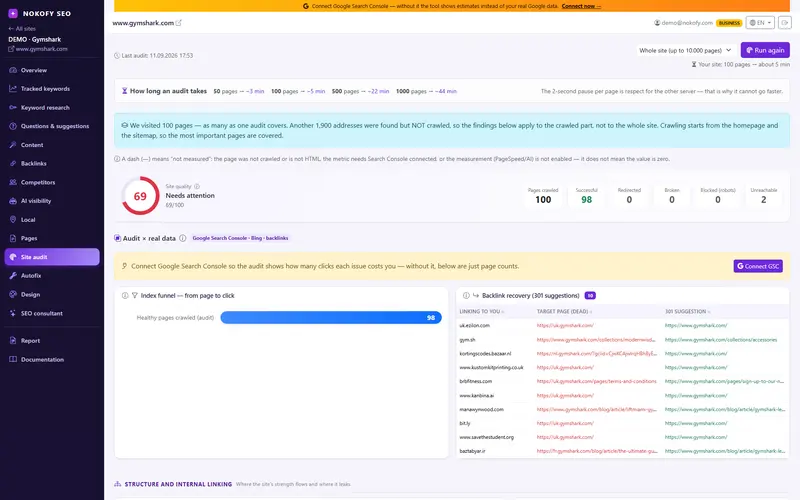The image size is (800, 500).
Task: Click the Overview icon in the sidebar
Action: coord(13,70)
